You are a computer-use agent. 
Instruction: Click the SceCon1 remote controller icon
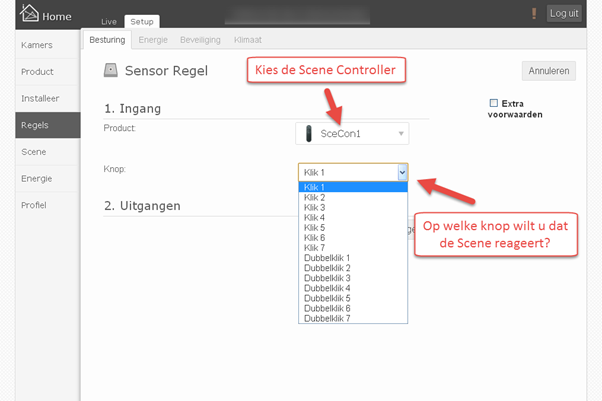pyautogui.click(x=308, y=134)
